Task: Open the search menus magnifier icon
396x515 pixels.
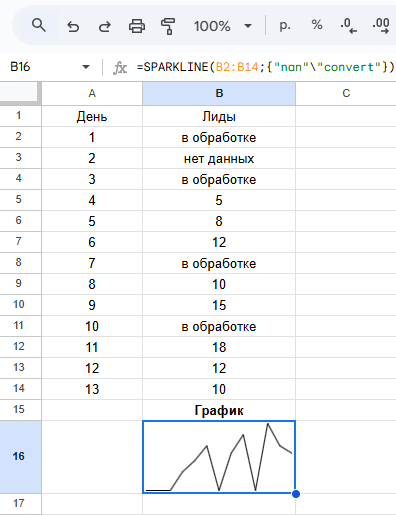Action: (39, 26)
